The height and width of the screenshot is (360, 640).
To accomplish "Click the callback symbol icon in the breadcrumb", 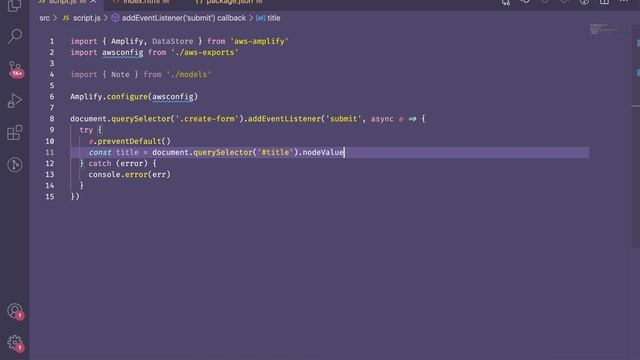I will tap(115, 18).
